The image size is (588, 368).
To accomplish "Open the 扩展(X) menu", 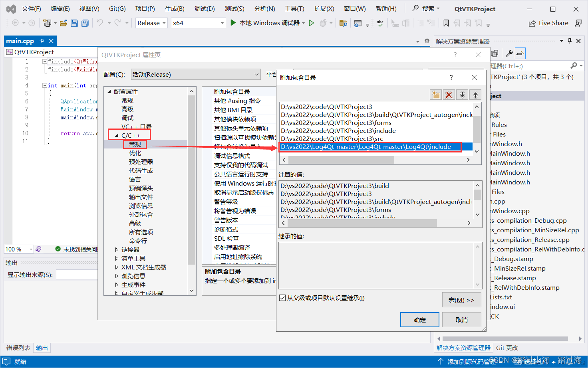I will click(324, 8).
